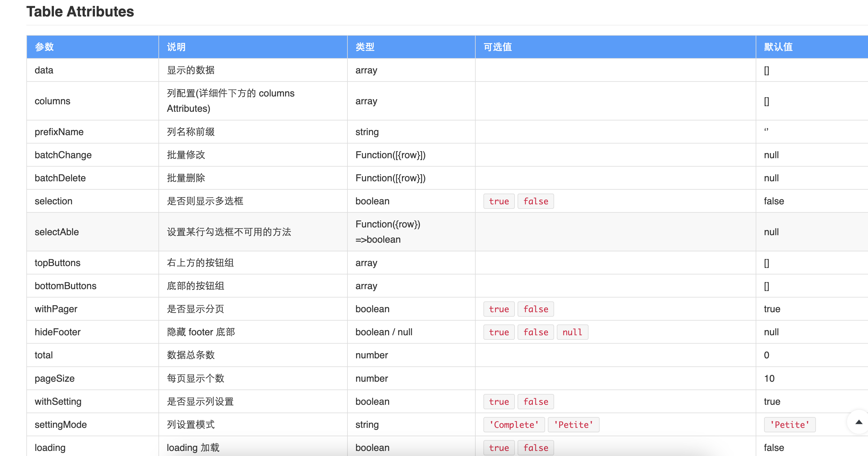Click 'string' type in prefixName row

point(367,132)
